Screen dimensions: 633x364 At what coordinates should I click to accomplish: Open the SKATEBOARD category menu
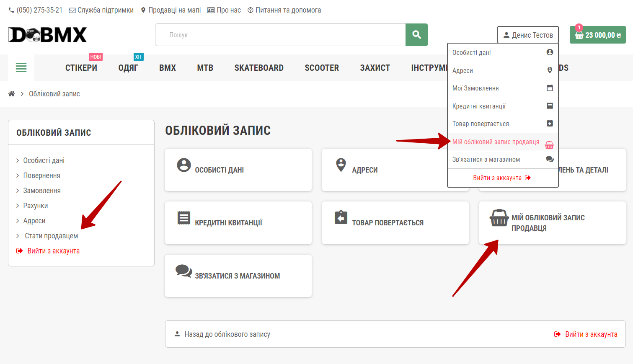[259, 68]
